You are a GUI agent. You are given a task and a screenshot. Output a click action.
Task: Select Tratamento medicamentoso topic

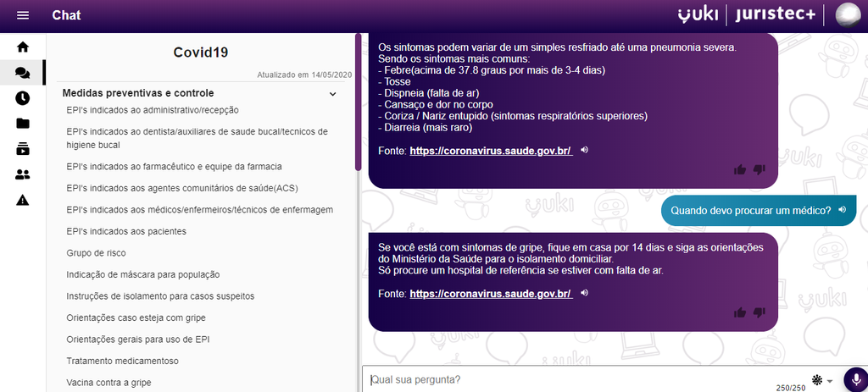click(x=122, y=361)
